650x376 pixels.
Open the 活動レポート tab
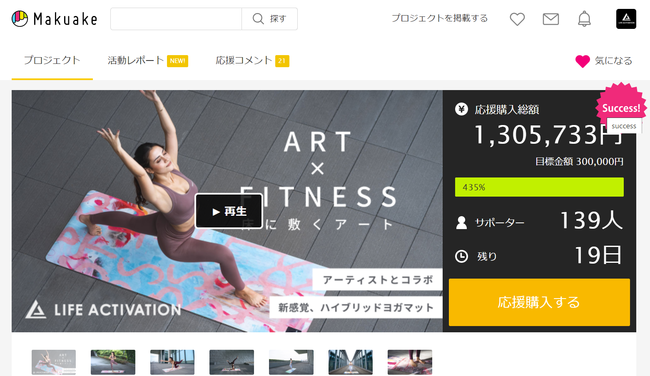(148, 61)
